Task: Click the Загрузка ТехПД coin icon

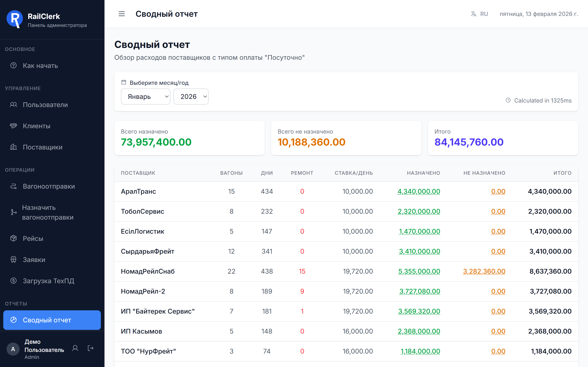Action: (14, 281)
